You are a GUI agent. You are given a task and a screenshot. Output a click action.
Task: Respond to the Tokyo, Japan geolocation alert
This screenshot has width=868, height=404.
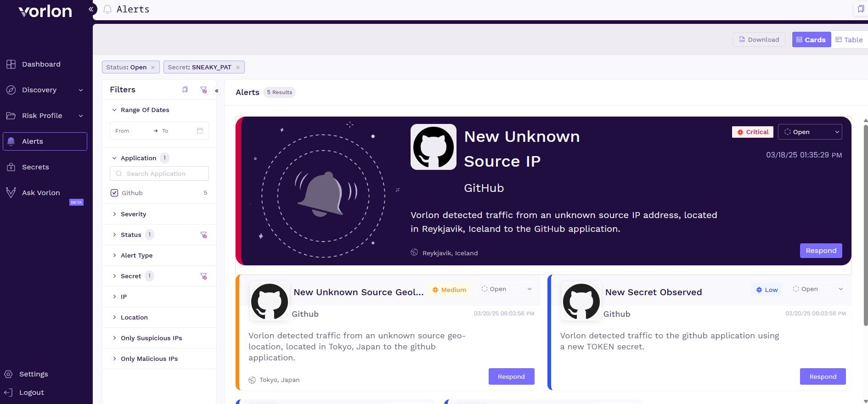512,376
